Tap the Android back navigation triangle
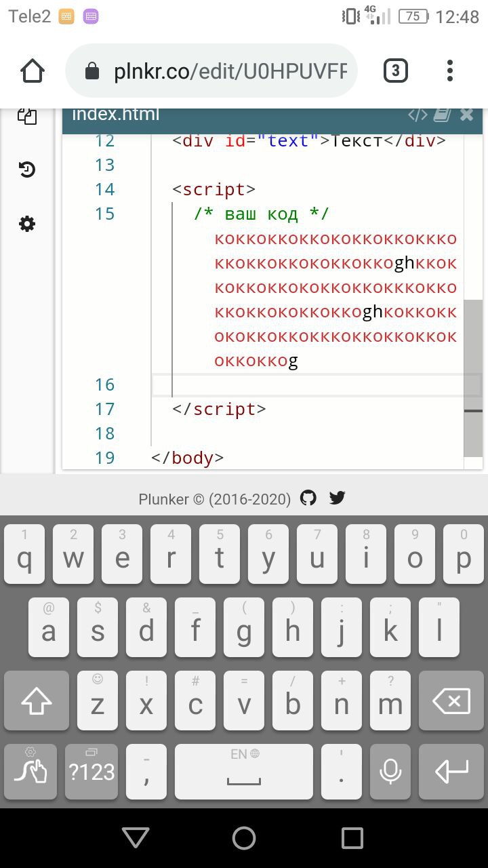Viewport: 488px width, 868px height. 136,838
